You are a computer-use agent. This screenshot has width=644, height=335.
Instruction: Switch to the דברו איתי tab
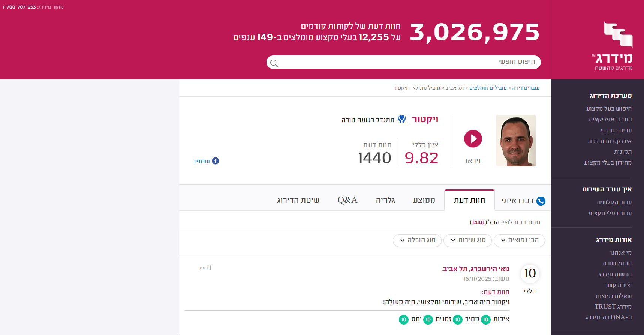click(523, 200)
